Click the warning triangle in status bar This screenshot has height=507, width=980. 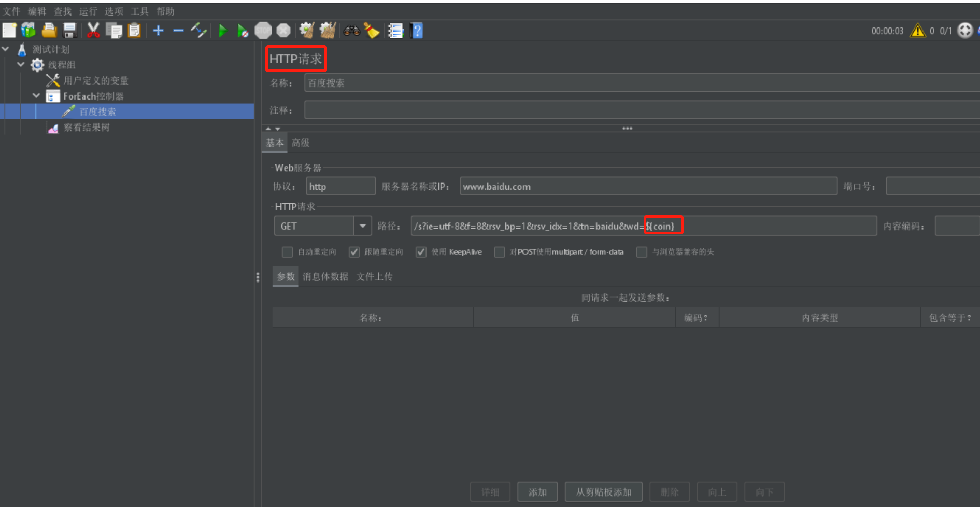(918, 31)
